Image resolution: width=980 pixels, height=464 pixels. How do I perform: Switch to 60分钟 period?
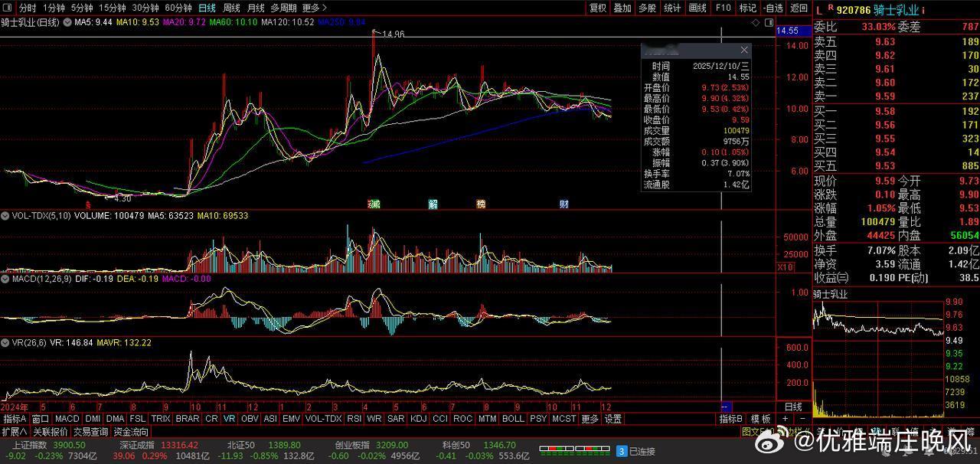coord(178,8)
